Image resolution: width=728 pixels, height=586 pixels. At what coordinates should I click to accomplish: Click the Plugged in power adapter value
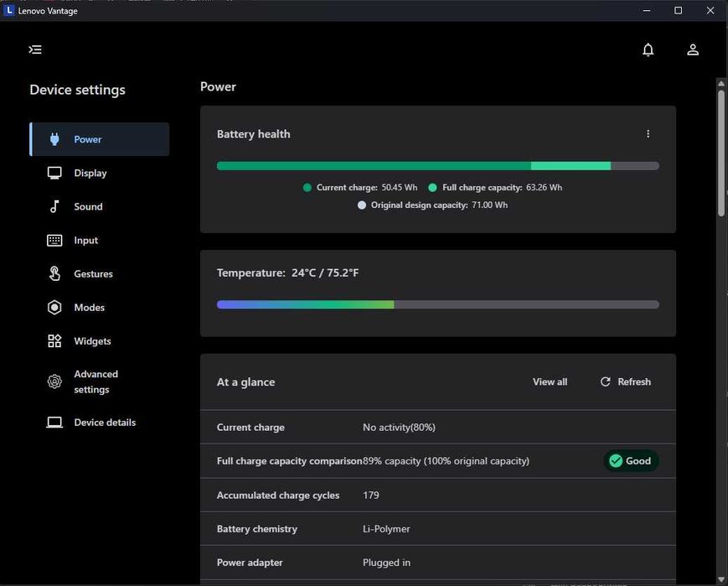coord(386,563)
